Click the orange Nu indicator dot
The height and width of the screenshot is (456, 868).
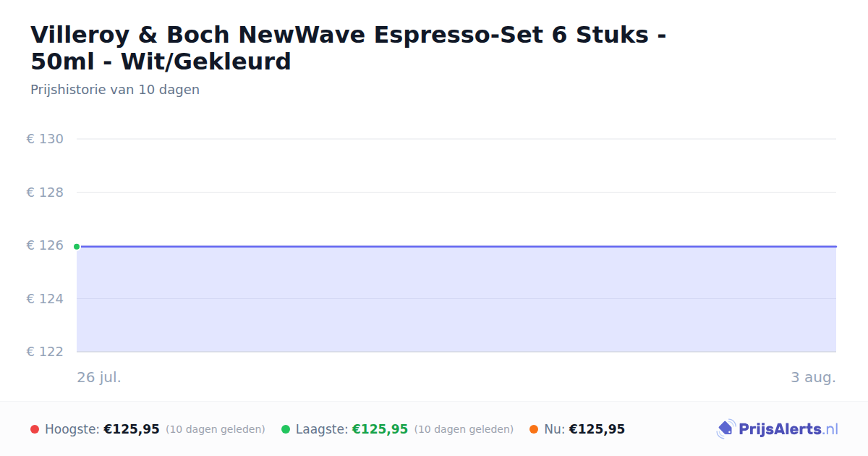tap(534, 429)
